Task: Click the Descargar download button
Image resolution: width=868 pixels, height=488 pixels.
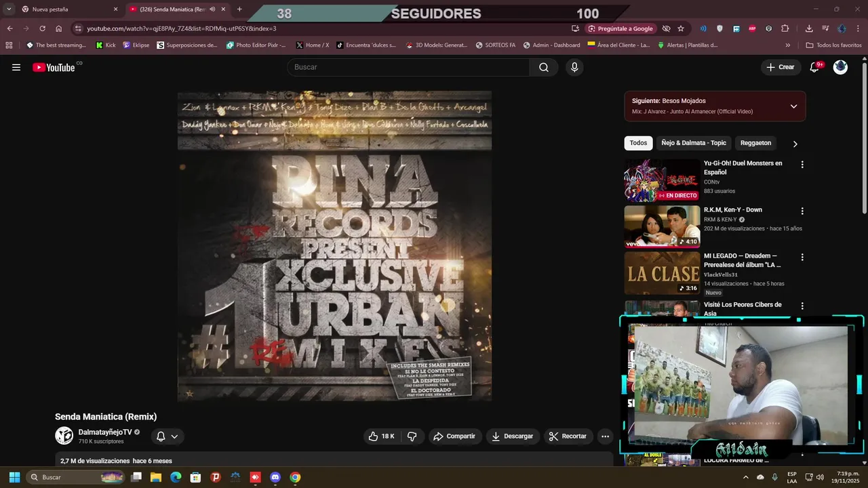Action: click(513, 436)
